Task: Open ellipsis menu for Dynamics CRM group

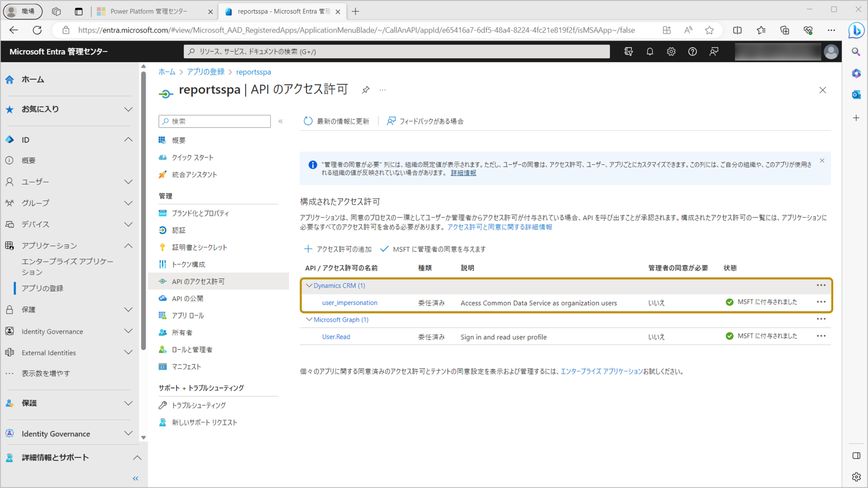Action: coord(821,285)
